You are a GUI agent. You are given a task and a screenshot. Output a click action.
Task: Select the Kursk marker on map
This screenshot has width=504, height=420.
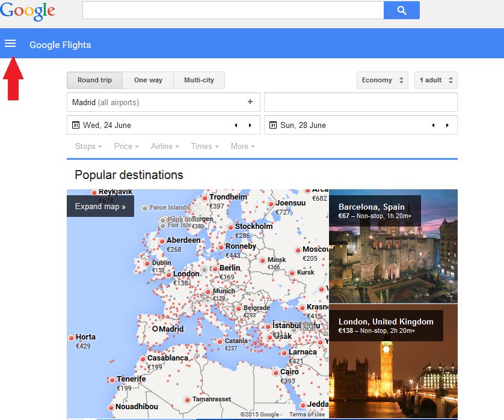coord(292,273)
